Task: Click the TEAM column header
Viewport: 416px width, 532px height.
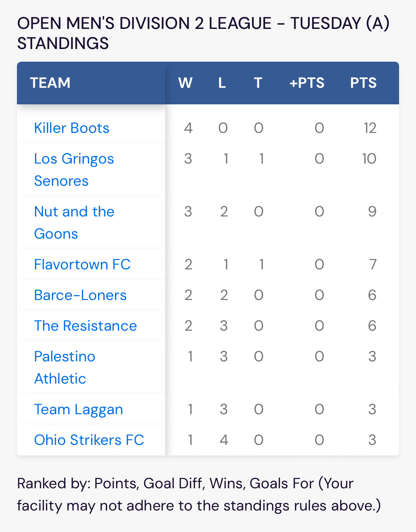Action: click(50, 83)
